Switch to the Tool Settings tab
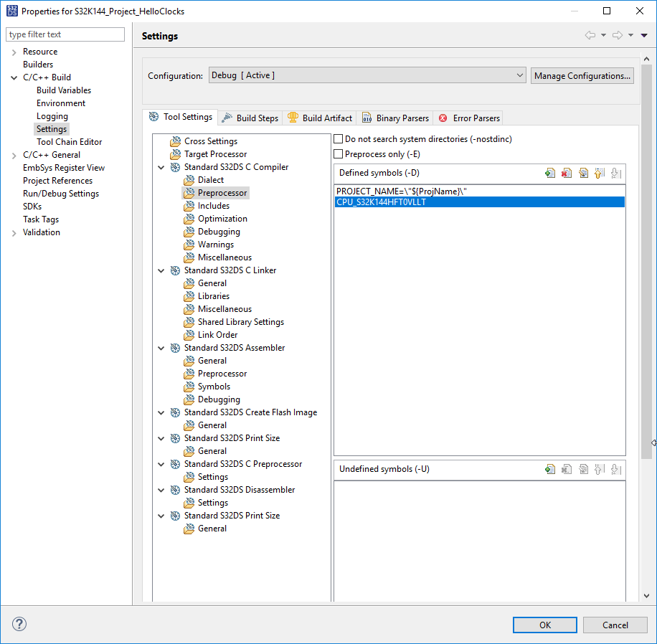 click(x=181, y=117)
